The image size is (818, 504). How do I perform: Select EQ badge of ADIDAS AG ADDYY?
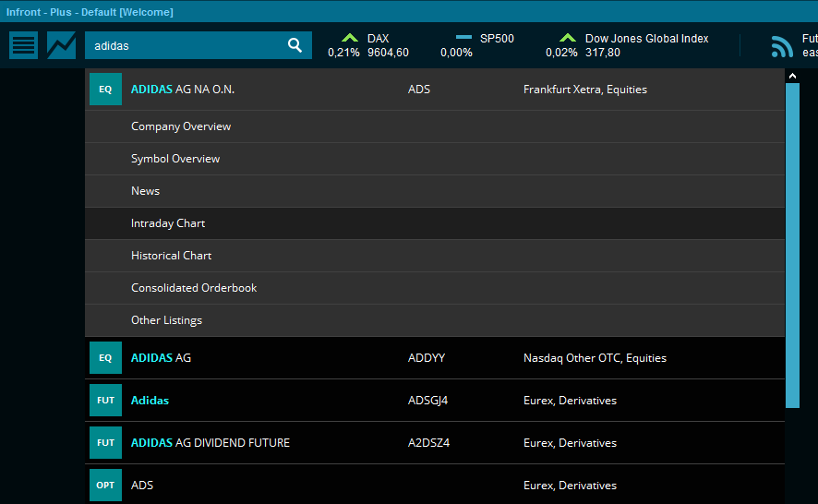coord(105,358)
